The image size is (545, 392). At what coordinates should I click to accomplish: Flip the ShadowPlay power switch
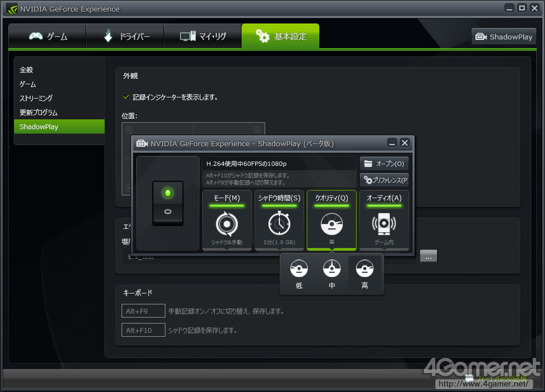168,203
